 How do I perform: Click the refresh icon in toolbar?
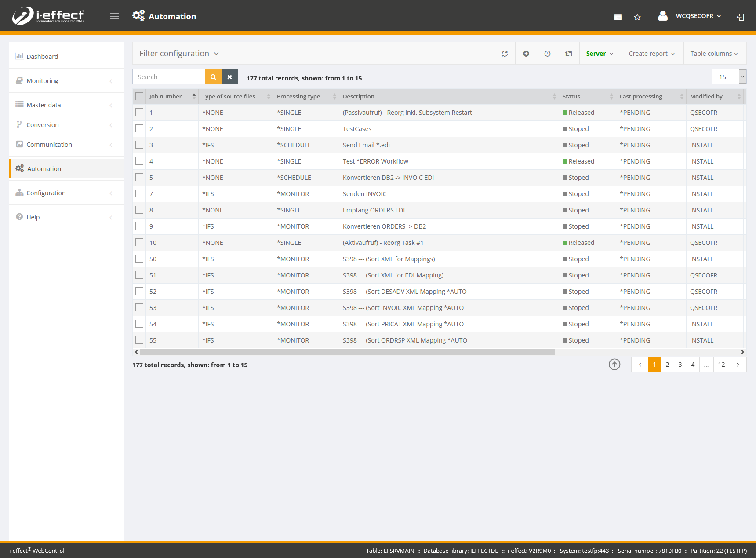click(x=505, y=54)
